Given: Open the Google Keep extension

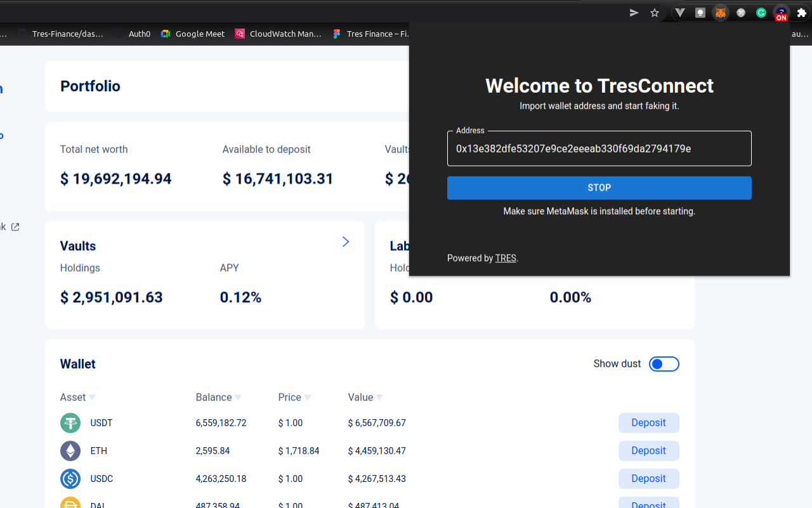Looking at the screenshot, I should coord(700,12).
